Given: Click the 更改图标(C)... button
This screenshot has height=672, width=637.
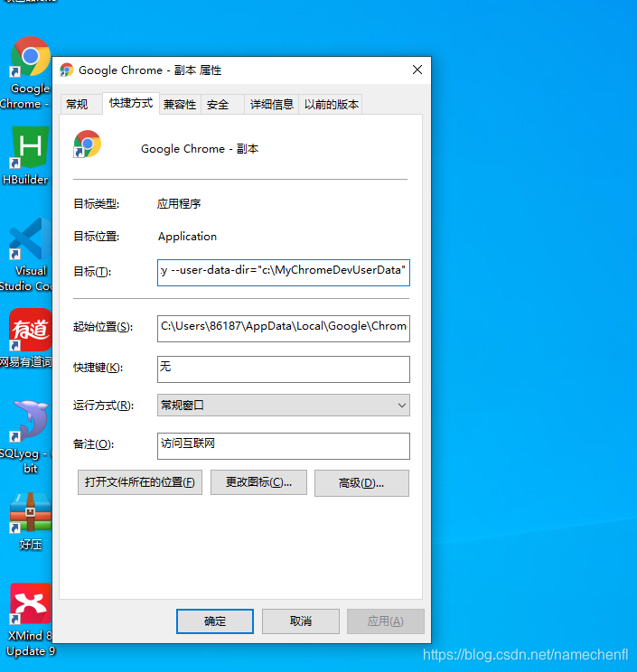Looking at the screenshot, I should point(258,482).
